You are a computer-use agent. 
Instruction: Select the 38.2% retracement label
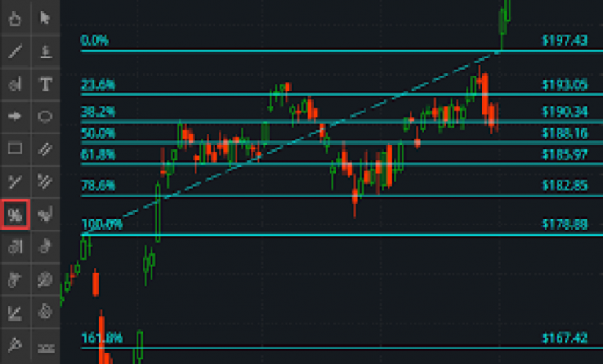click(x=97, y=112)
